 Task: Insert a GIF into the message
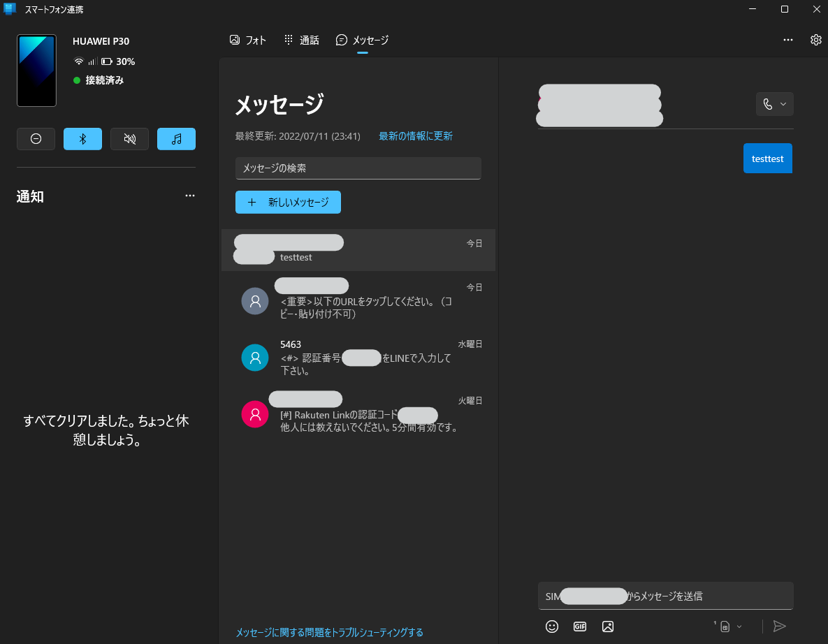coord(579,627)
